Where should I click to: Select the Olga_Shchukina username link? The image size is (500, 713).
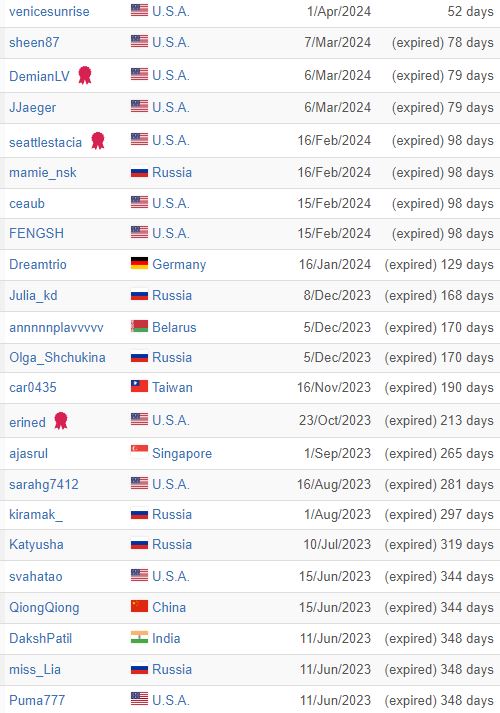click(x=57, y=357)
